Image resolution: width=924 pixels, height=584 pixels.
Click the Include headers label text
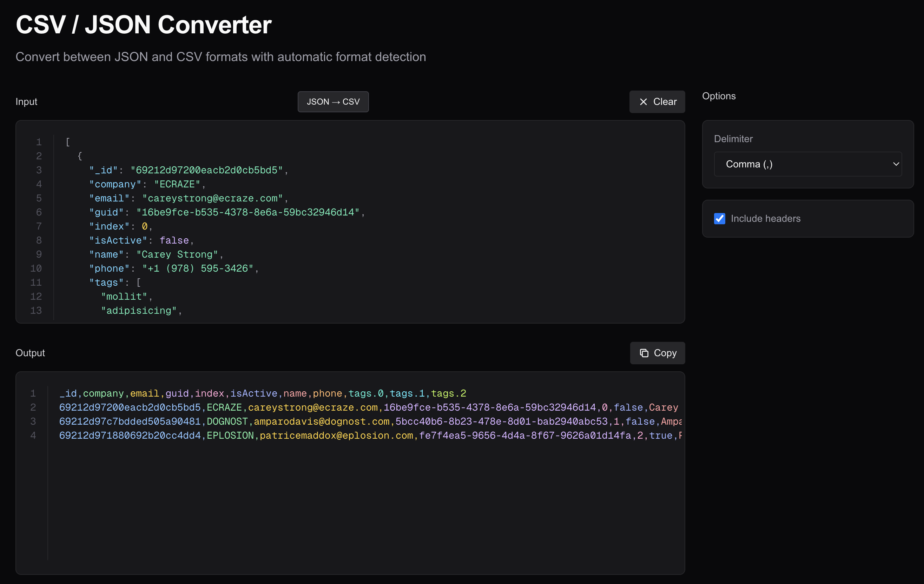tap(766, 219)
